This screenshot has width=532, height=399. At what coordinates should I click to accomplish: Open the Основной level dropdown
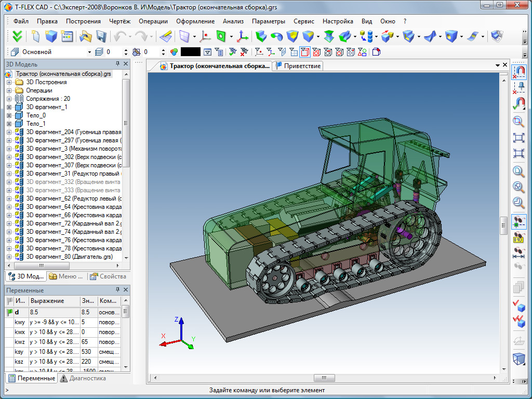[x=89, y=52]
